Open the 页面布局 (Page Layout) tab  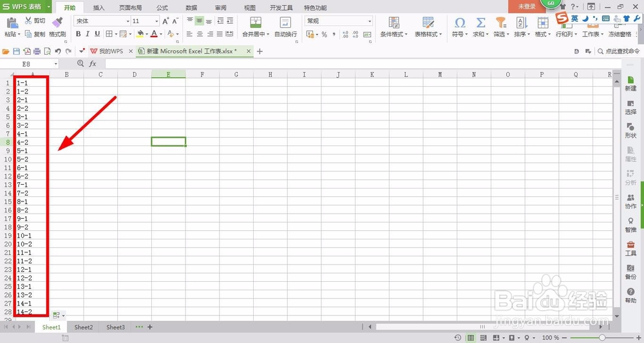pyautogui.click(x=130, y=7)
